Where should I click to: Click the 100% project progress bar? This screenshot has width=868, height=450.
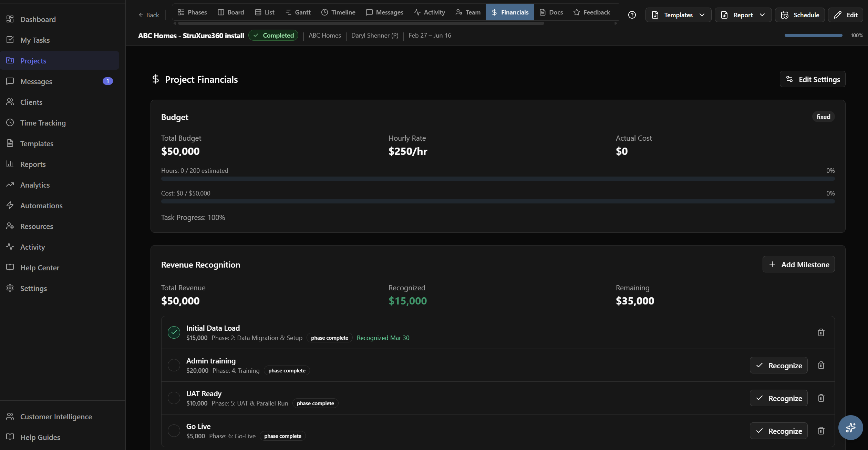(813, 35)
